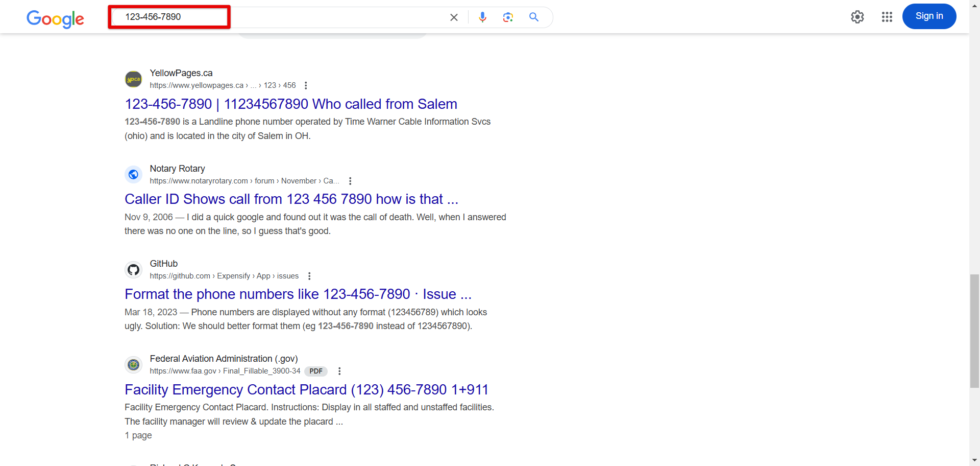The width and height of the screenshot is (980, 466).
Task: Click the notaryrotary.com forum URL breadcrumb
Action: pyautogui.click(x=244, y=181)
